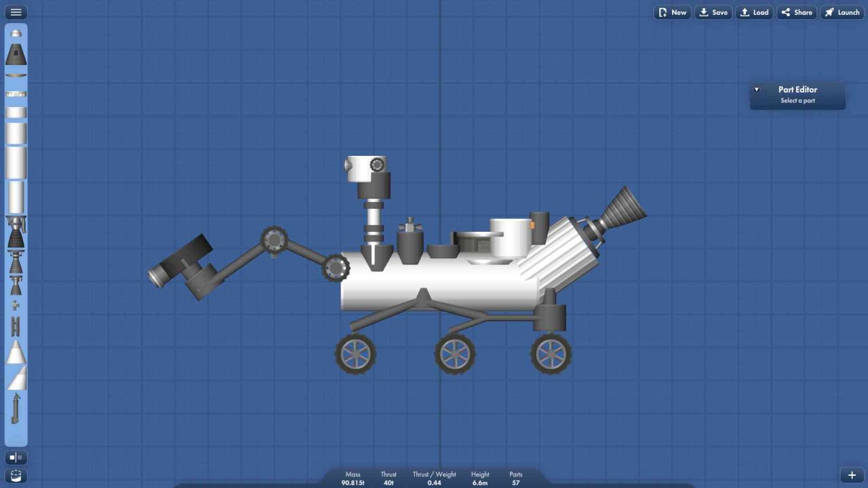Select the robotic arm elbow joint
Screen dimensions: 868x488
(274, 240)
